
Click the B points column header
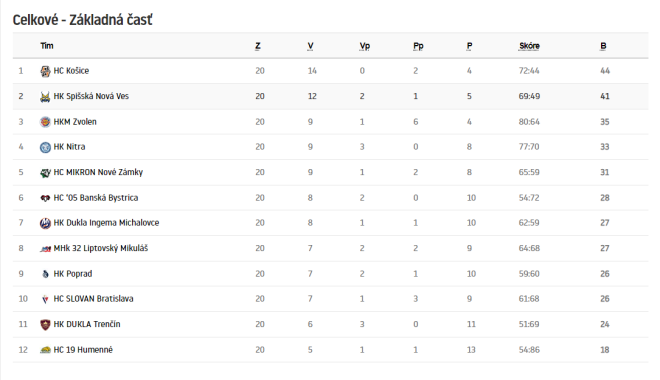[603, 46]
